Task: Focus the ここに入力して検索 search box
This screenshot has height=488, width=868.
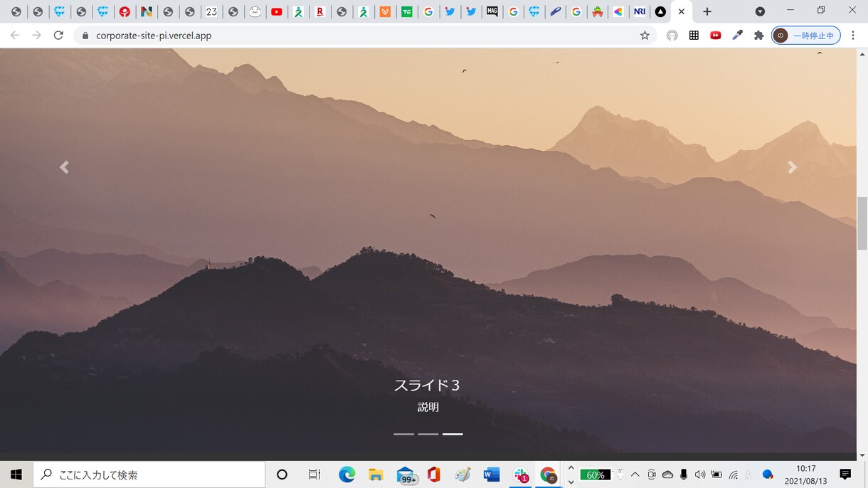Action: tap(149, 474)
